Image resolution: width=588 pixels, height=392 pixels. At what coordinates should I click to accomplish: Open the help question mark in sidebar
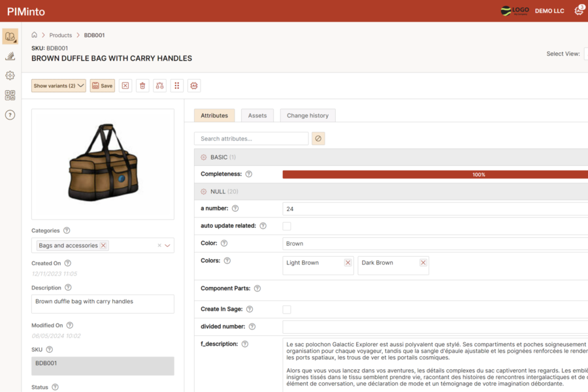tap(10, 115)
